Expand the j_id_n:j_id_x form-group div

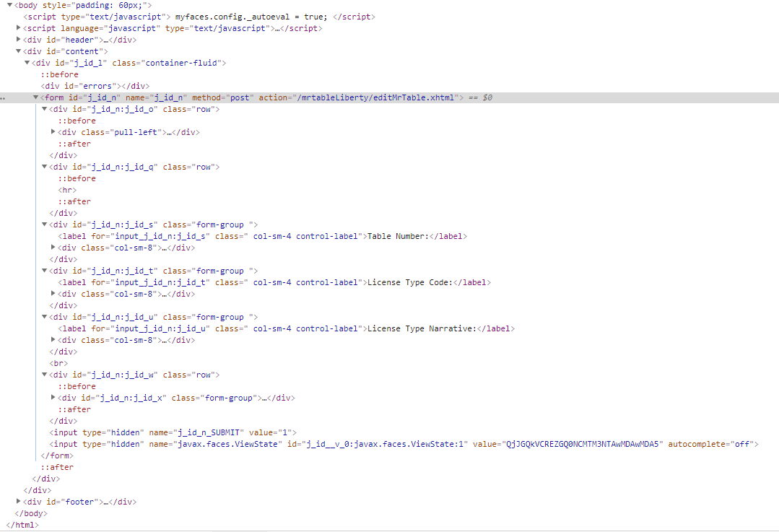pos(53,398)
